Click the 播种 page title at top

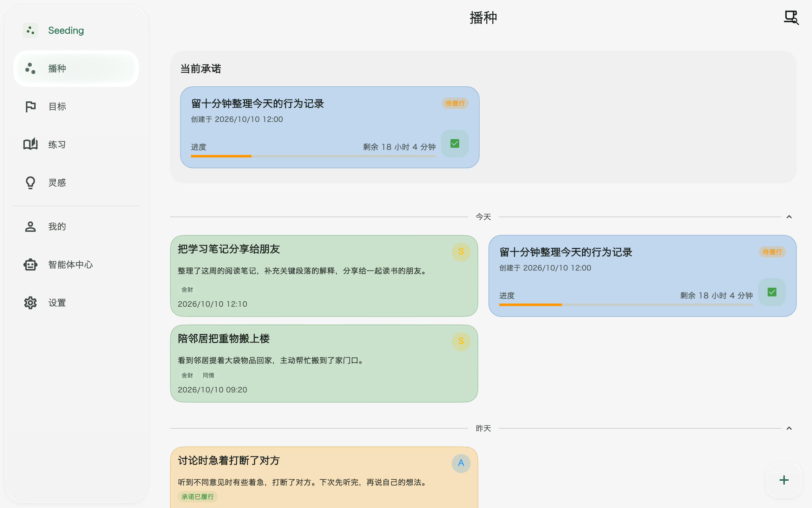(x=483, y=18)
